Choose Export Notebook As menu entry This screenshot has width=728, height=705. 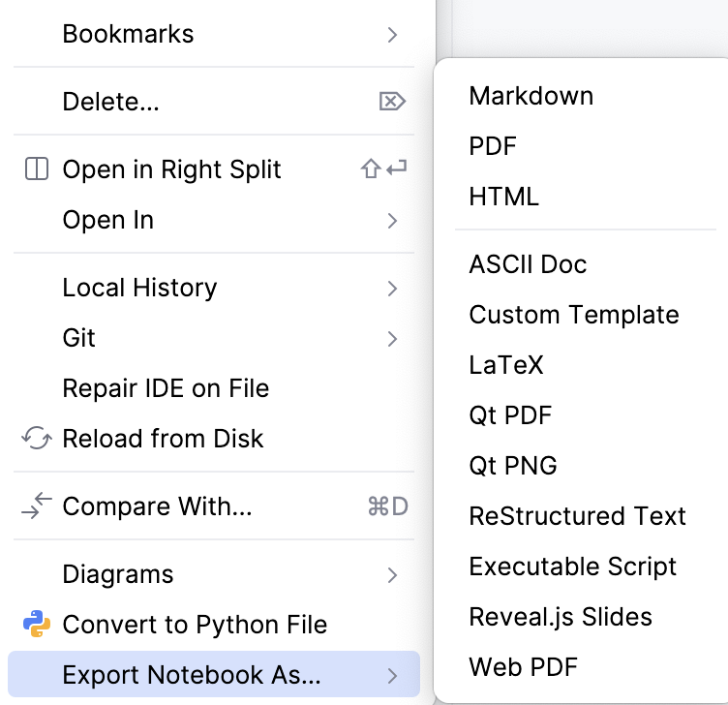pos(192,675)
